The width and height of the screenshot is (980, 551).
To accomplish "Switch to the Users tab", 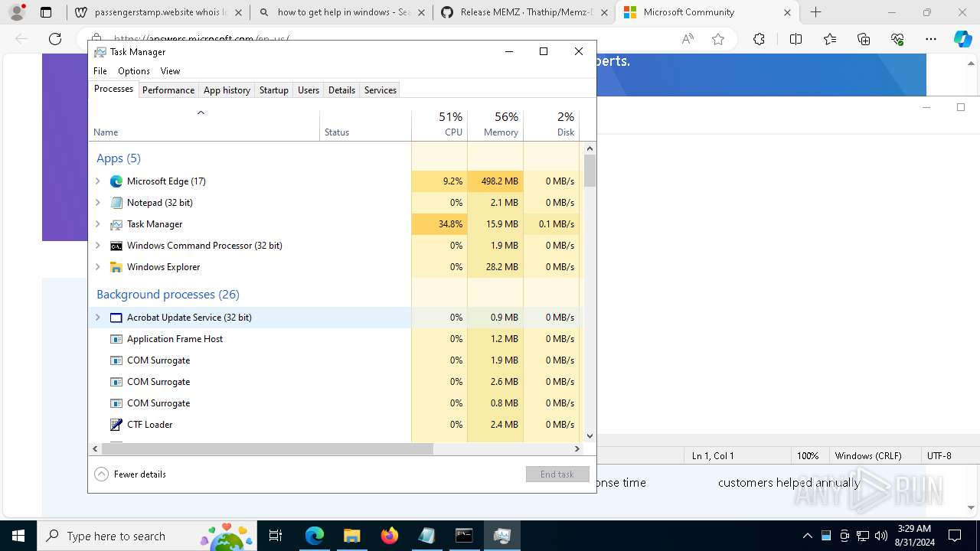I will pos(309,90).
